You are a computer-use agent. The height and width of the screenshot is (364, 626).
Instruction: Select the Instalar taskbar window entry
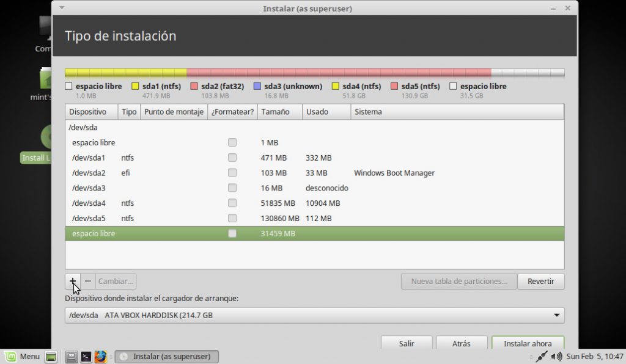[166, 357]
